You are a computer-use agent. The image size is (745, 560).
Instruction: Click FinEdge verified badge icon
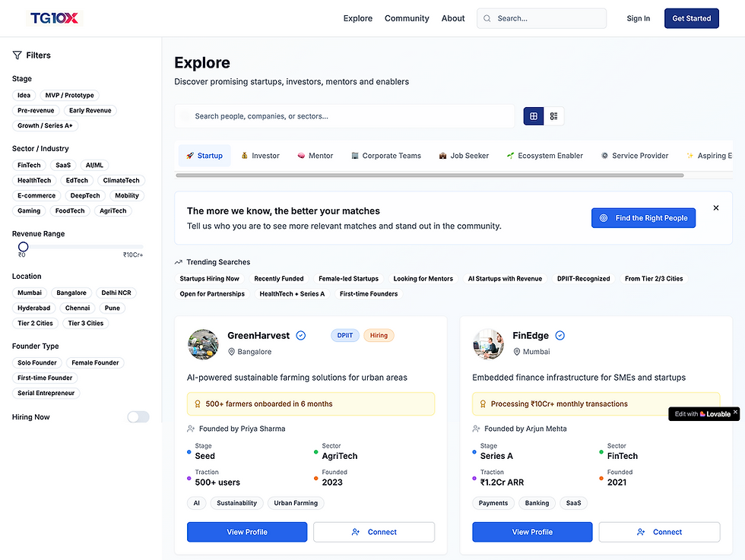pyautogui.click(x=560, y=335)
